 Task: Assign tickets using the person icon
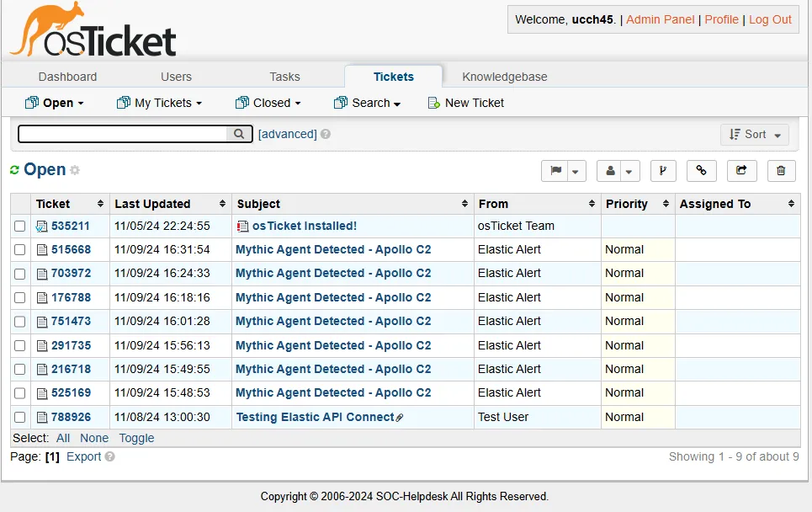pyautogui.click(x=610, y=171)
